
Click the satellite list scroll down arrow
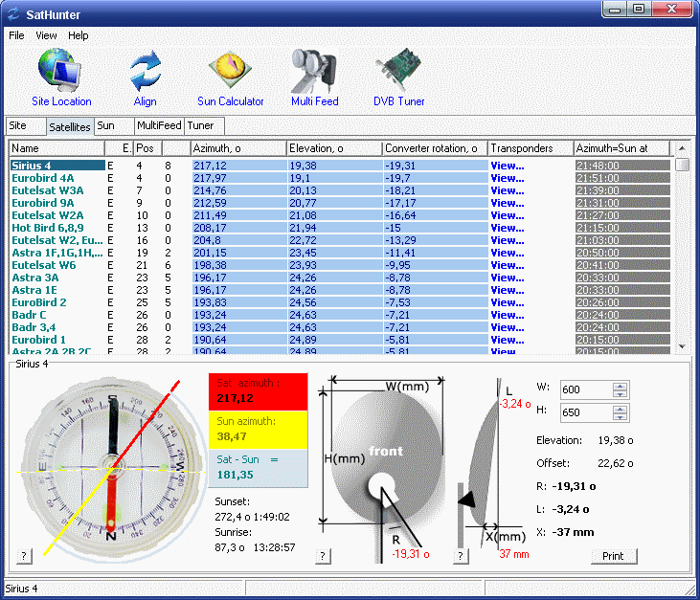click(682, 346)
